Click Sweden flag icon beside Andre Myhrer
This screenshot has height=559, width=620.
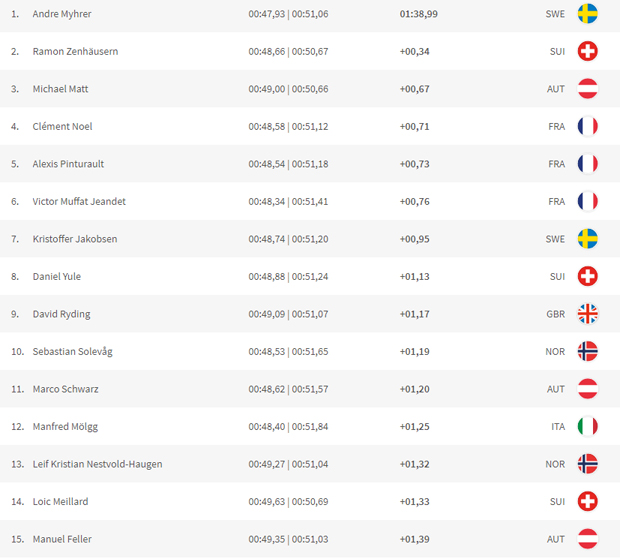pos(588,14)
